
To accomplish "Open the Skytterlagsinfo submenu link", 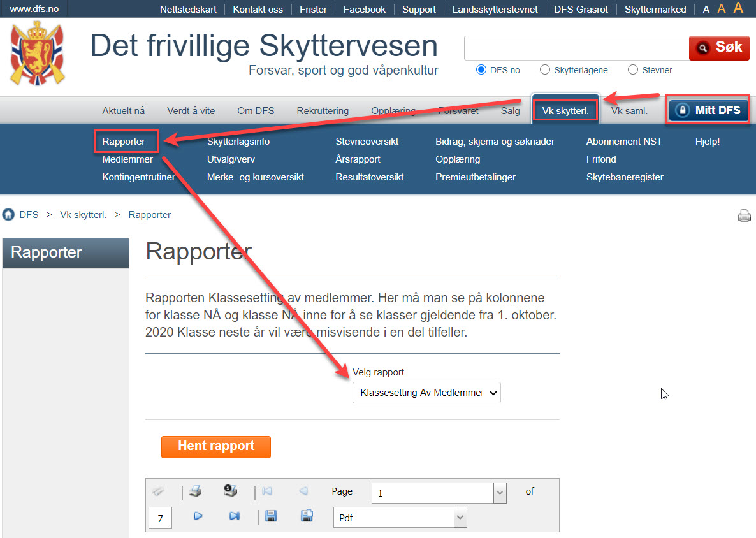I will tap(238, 142).
